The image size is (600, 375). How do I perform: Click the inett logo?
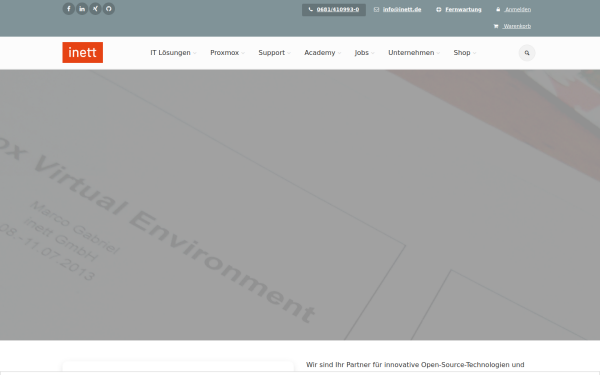(83, 52)
